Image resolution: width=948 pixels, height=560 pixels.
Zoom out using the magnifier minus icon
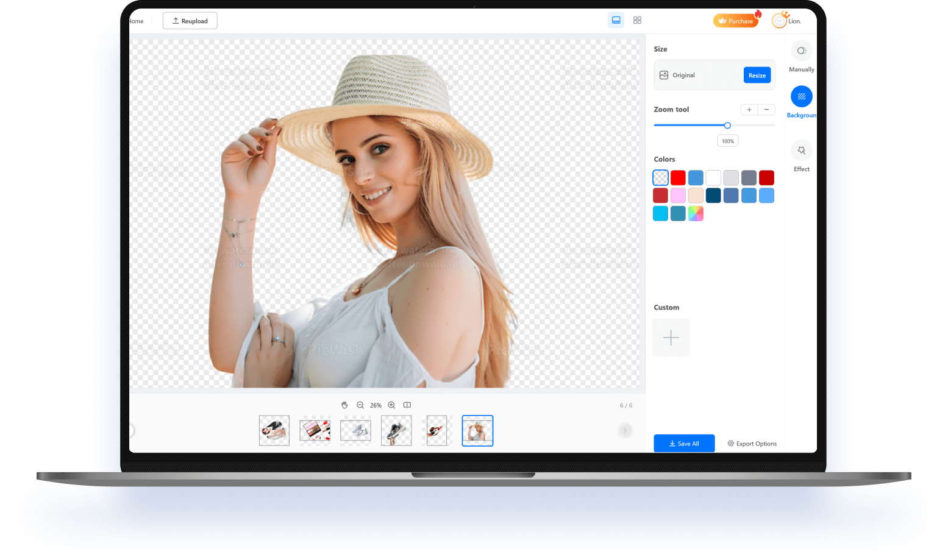[x=360, y=405]
